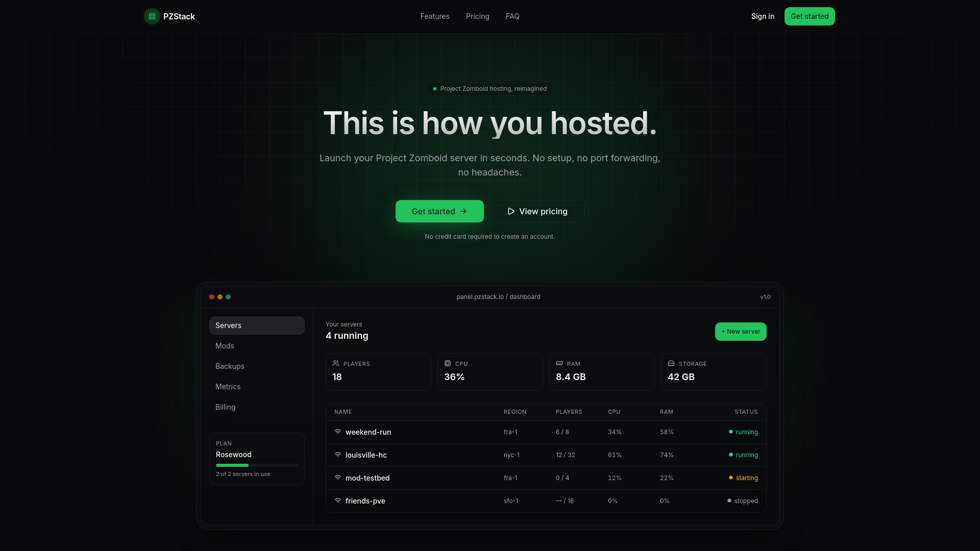The width and height of the screenshot is (980, 551).
Task: Click the louisville-hc server name
Action: [366, 455]
